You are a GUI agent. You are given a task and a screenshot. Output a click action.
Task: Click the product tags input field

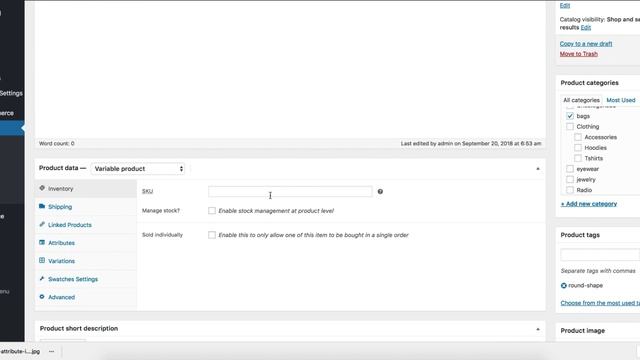(600, 255)
